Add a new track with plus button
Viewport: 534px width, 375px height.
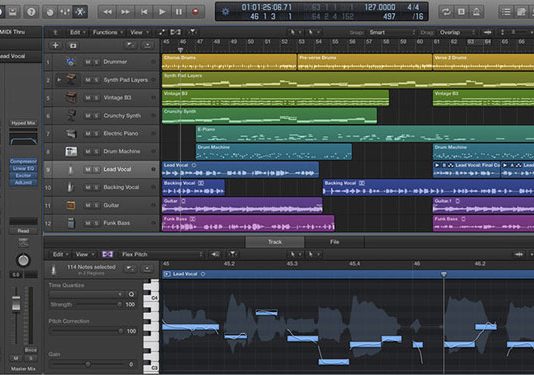click(55, 45)
